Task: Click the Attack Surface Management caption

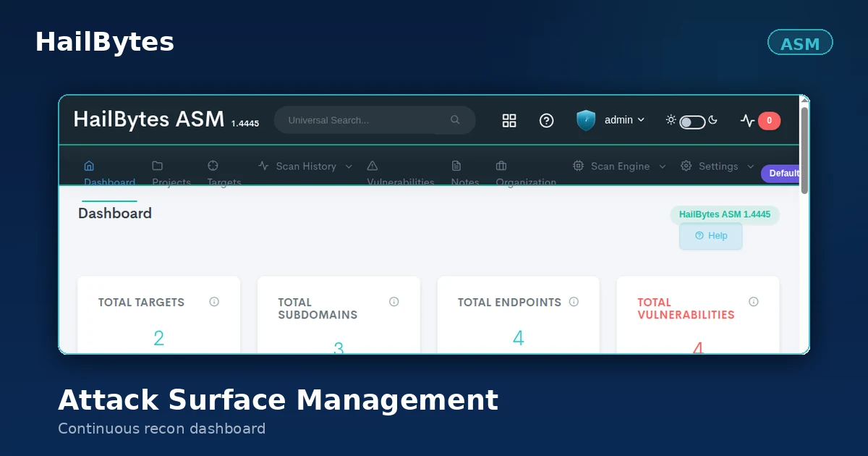Action: 278,400
